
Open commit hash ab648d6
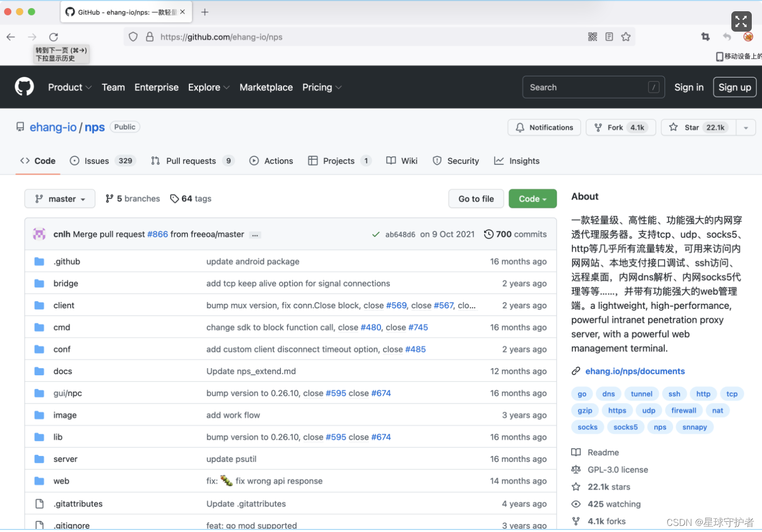pos(400,234)
